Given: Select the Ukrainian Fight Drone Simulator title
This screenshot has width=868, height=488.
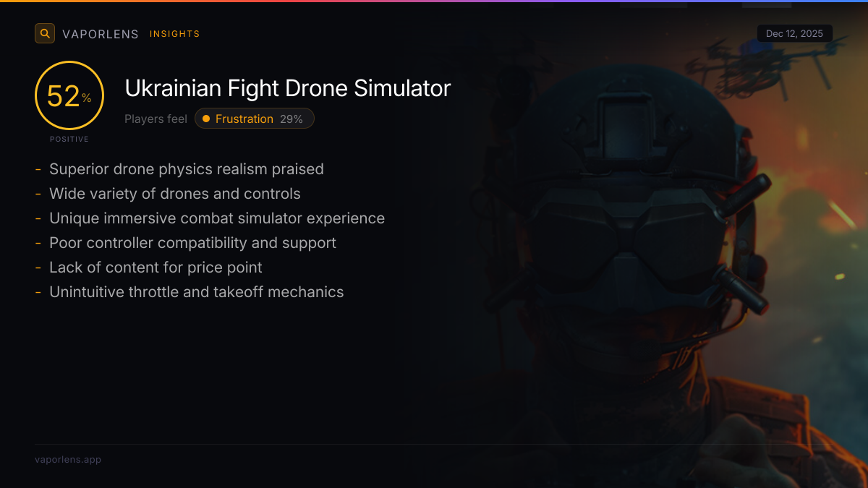Looking at the screenshot, I should point(288,88).
